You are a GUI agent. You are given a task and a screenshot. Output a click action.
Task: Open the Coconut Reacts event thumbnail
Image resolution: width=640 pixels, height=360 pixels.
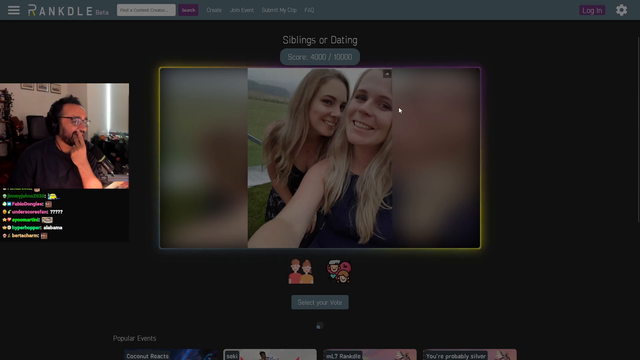pyautogui.click(x=170, y=354)
